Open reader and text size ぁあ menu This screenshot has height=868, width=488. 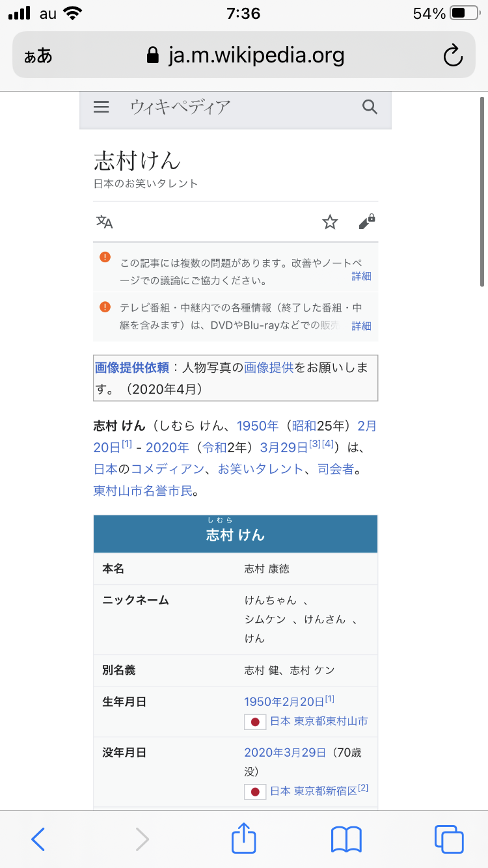click(38, 56)
